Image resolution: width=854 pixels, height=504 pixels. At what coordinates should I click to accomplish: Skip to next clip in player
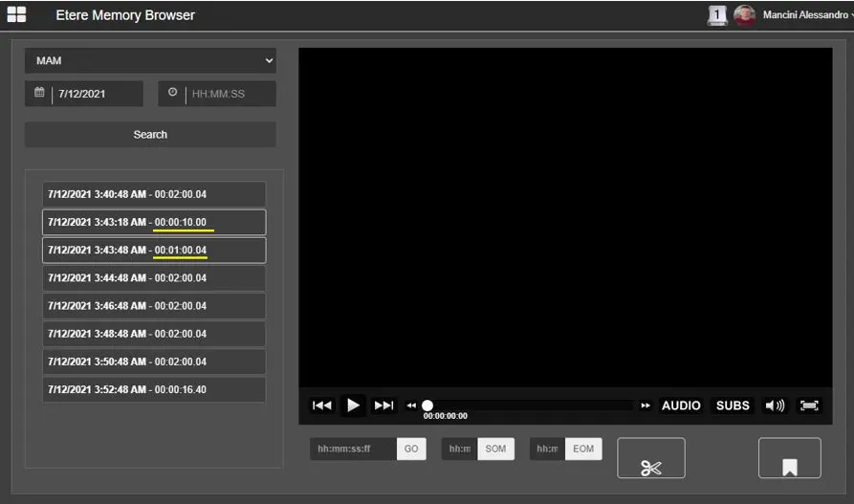pos(383,405)
